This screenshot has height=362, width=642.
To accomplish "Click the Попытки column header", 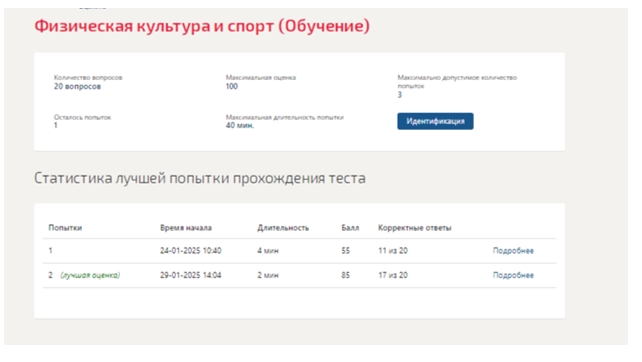I will (65, 228).
